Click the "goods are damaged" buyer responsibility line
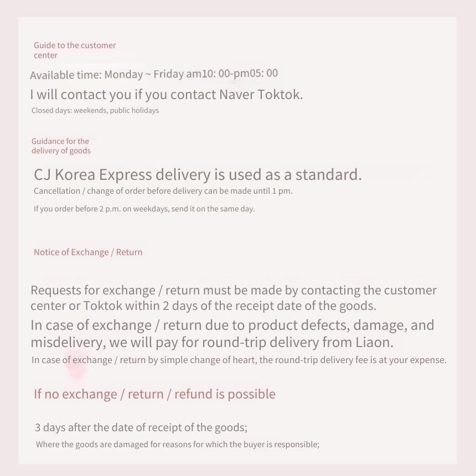Image resolution: width=476 pixels, height=476 pixels. click(178, 444)
